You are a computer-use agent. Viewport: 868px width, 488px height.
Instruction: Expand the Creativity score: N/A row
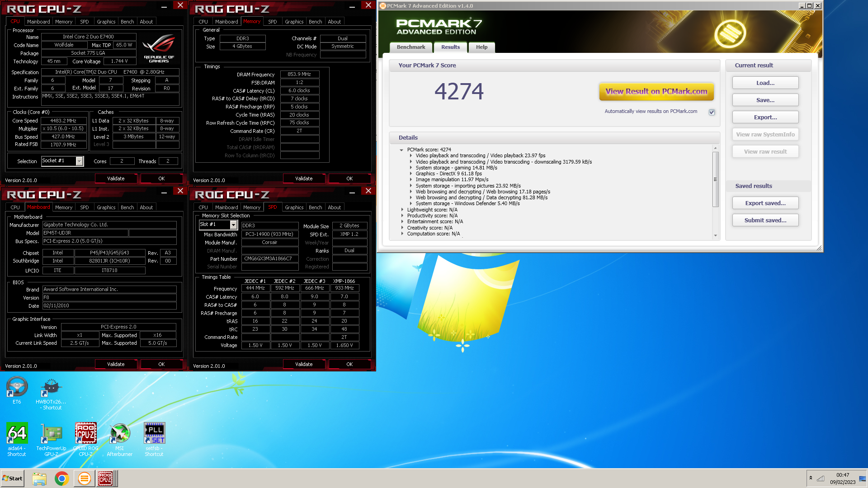[402, 228]
